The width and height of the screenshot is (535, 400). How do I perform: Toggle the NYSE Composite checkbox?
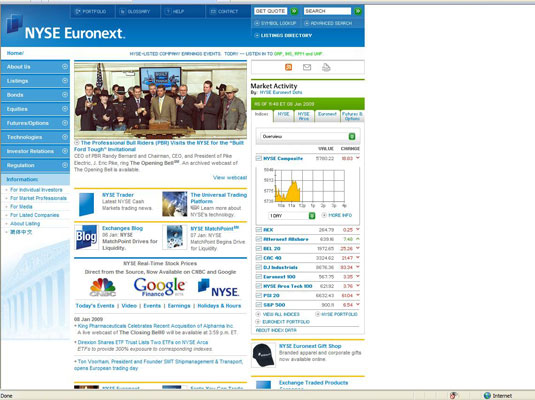259,158
